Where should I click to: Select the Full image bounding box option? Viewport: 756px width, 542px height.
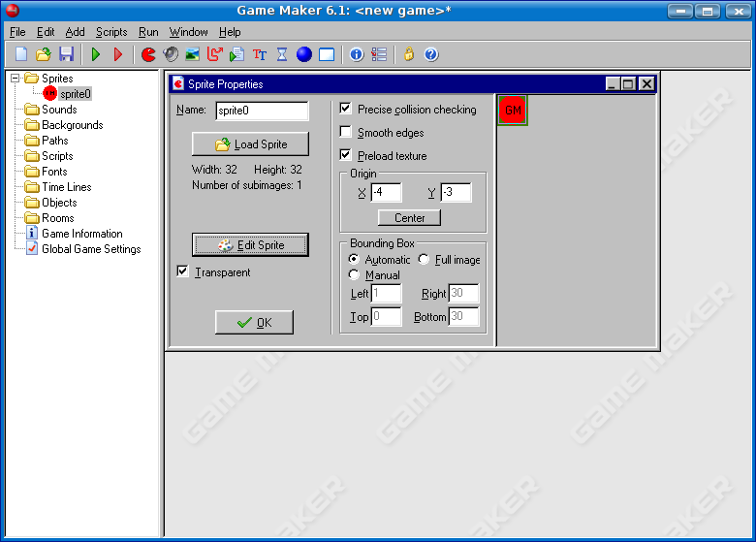(424, 259)
